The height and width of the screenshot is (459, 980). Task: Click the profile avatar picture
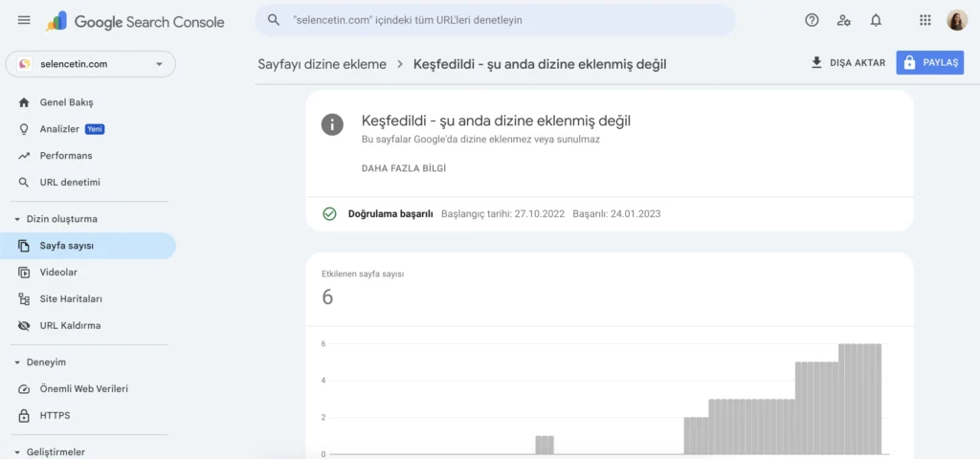point(957,20)
